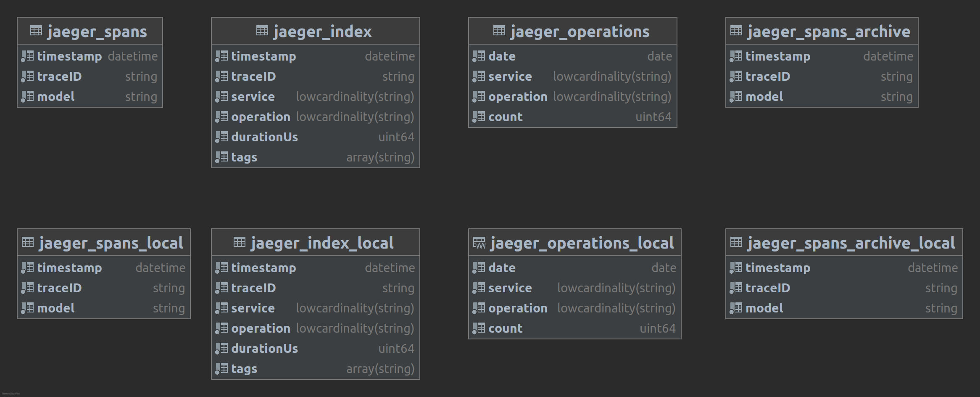Click model column name in jaeger_spans_archive

coord(764,97)
